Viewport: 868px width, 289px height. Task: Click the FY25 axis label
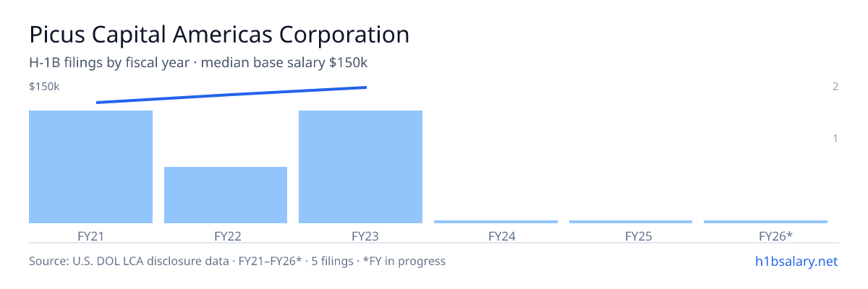[631, 236]
